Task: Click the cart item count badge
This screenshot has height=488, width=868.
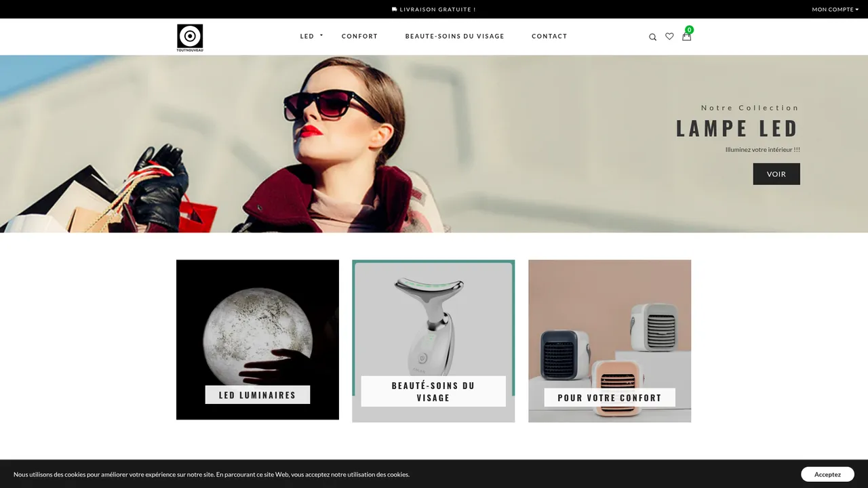Action: (x=690, y=30)
